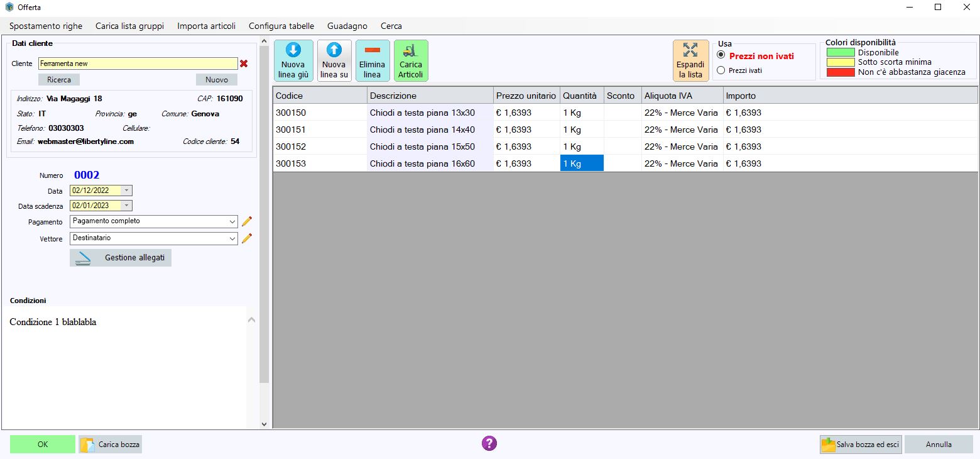Open Data scadenza date picker dropdown

[x=127, y=206]
